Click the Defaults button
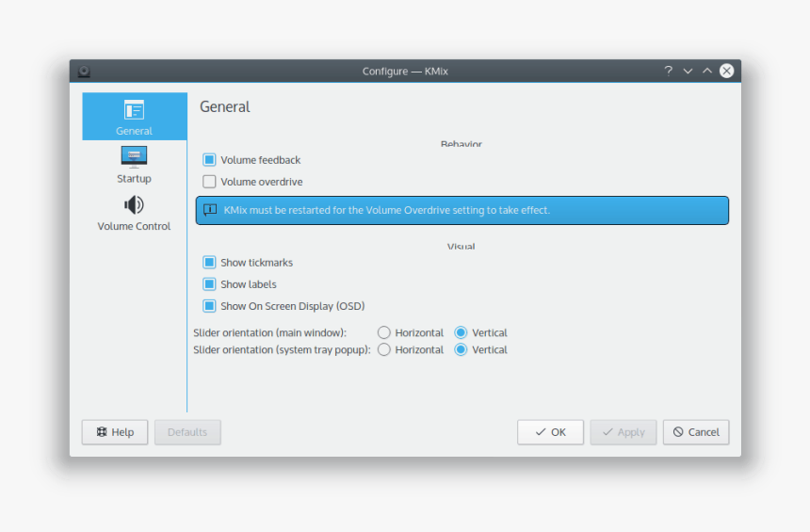This screenshot has width=810, height=532. coord(187,432)
